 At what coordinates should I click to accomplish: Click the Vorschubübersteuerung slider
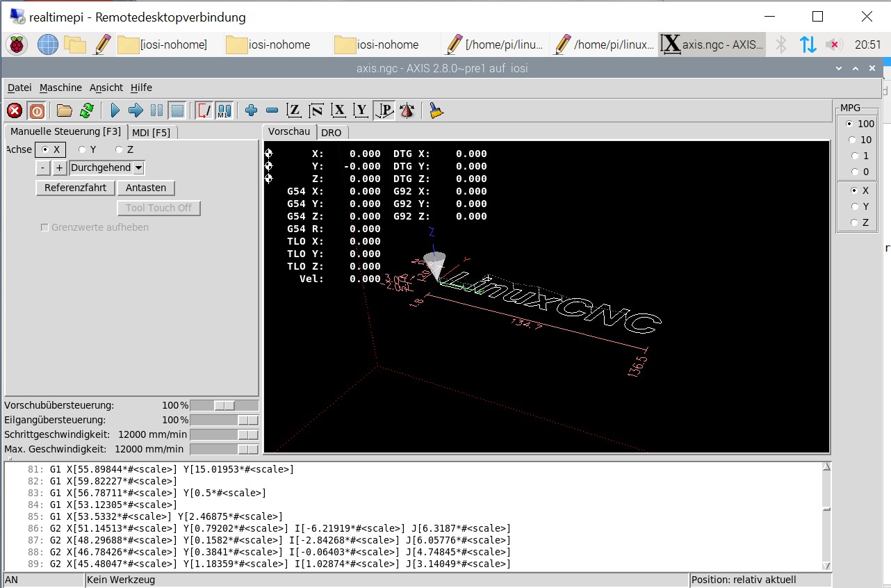click(224, 405)
